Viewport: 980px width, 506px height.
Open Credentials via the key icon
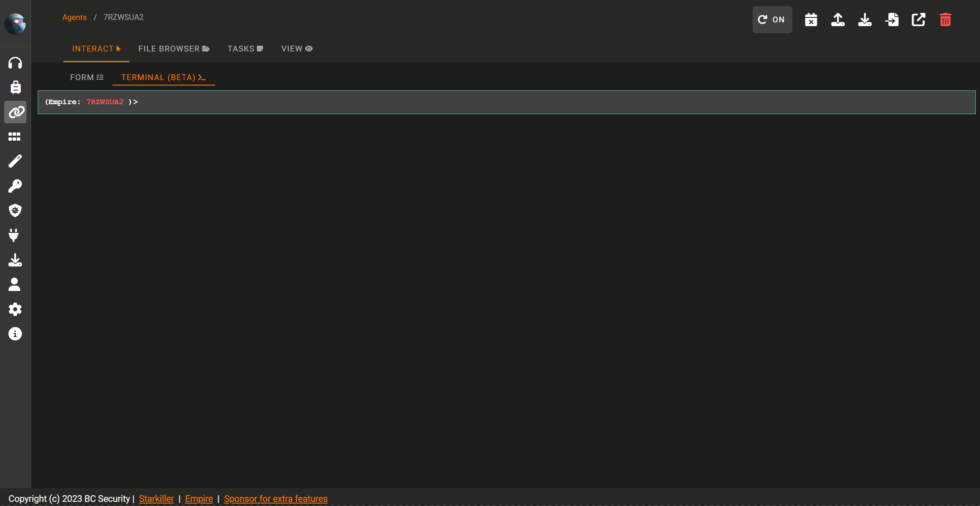pyautogui.click(x=15, y=186)
